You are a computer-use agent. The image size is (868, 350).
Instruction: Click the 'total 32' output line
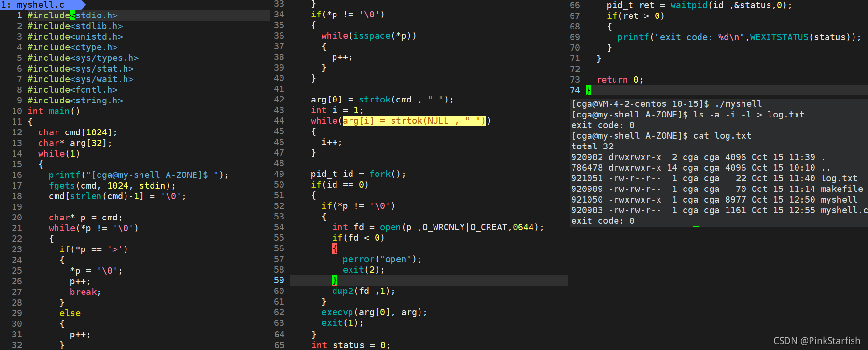[592, 146]
